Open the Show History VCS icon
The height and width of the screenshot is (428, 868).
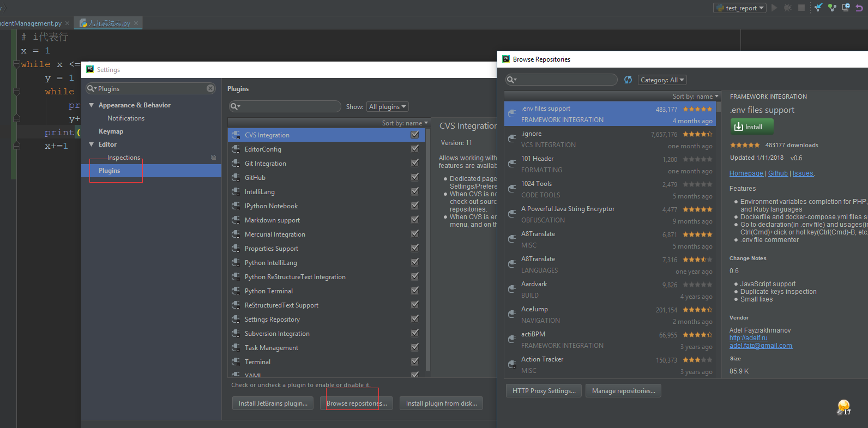click(846, 8)
